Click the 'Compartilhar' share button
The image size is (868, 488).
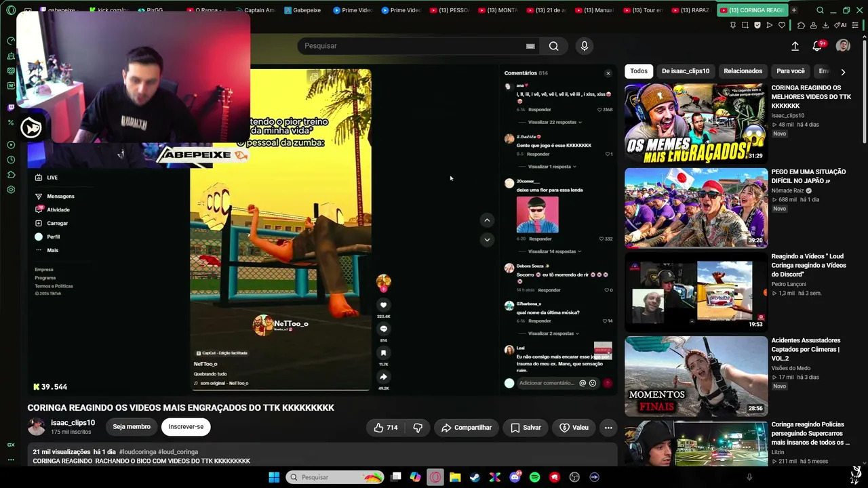[467, 428]
